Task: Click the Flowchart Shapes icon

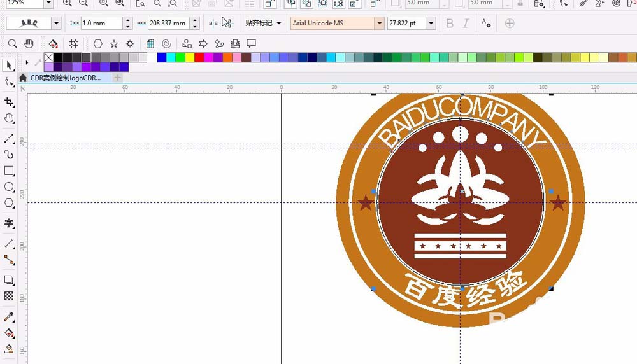Action: pos(219,43)
